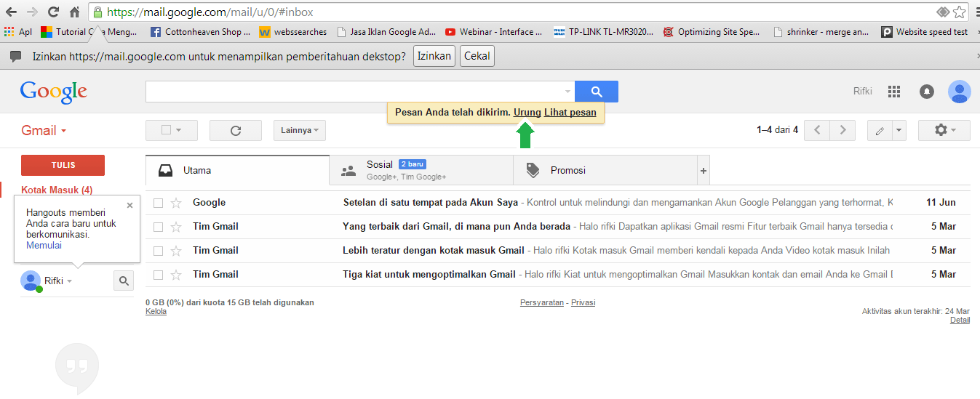980x399 pixels.
Task: Open the Gmail product switcher dropdown
Action: pyautogui.click(x=44, y=131)
